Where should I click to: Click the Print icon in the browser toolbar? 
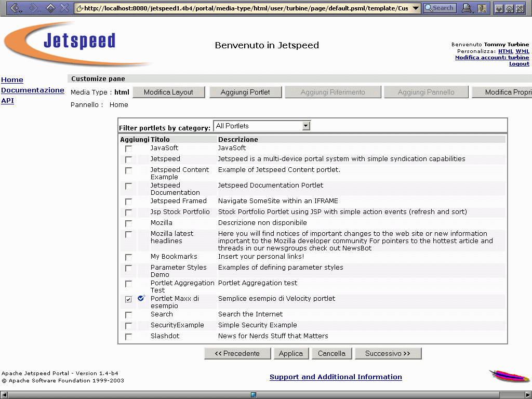point(467,8)
